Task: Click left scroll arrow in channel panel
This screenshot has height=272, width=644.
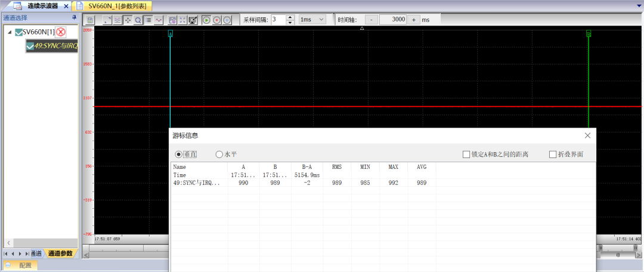Action: tap(8, 242)
